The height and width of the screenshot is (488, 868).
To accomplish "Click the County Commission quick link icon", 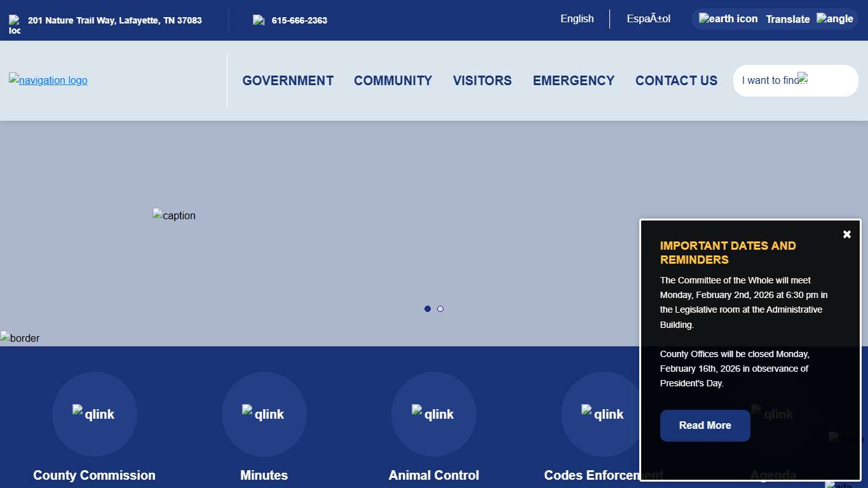I will 94,414.
